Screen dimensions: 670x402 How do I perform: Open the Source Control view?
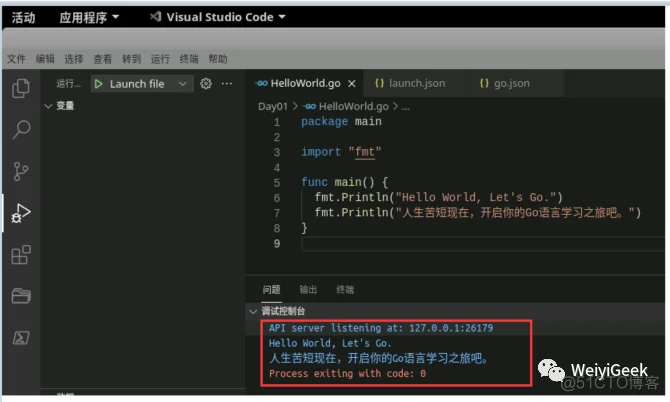tap(21, 171)
